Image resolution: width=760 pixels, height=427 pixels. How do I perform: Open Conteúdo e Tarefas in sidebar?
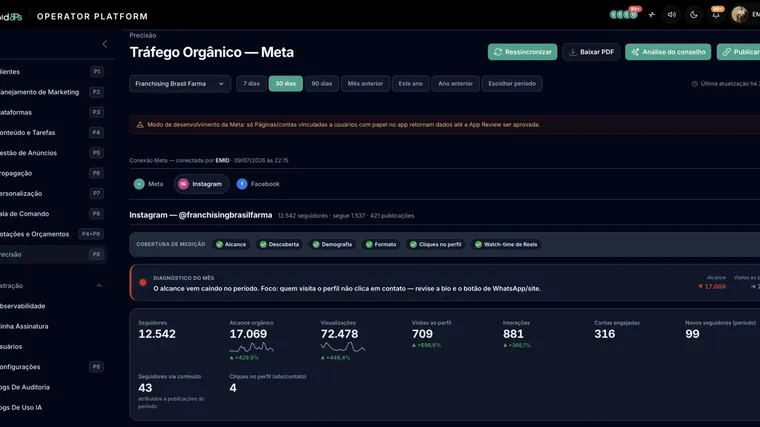click(x=52, y=133)
